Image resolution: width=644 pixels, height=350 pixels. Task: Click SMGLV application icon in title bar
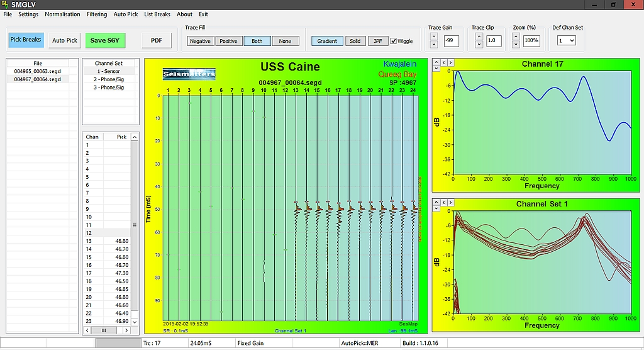[5, 4]
